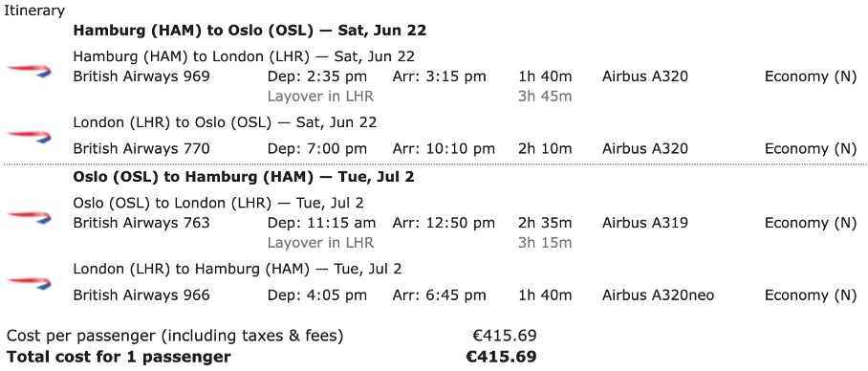Select the Oslo to Hamburg Tue, Jul 2 heading
Viewport: 868px width, 371px height.
coord(244,177)
